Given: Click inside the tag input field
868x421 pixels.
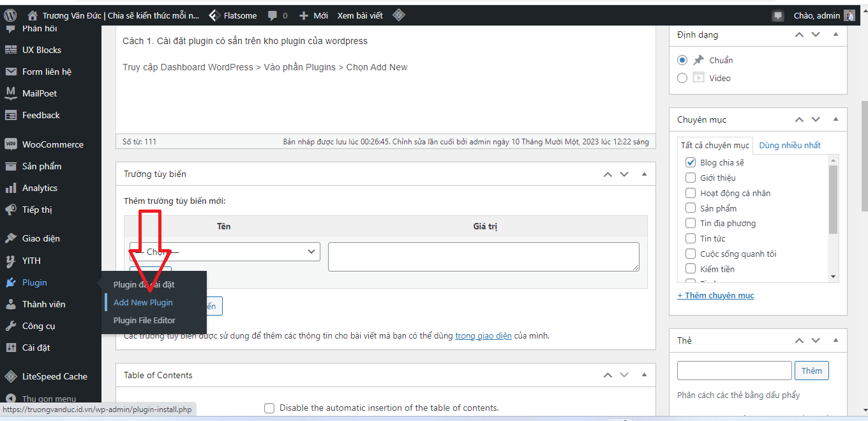Looking at the screenshot, I should click(x=734, y=371).
